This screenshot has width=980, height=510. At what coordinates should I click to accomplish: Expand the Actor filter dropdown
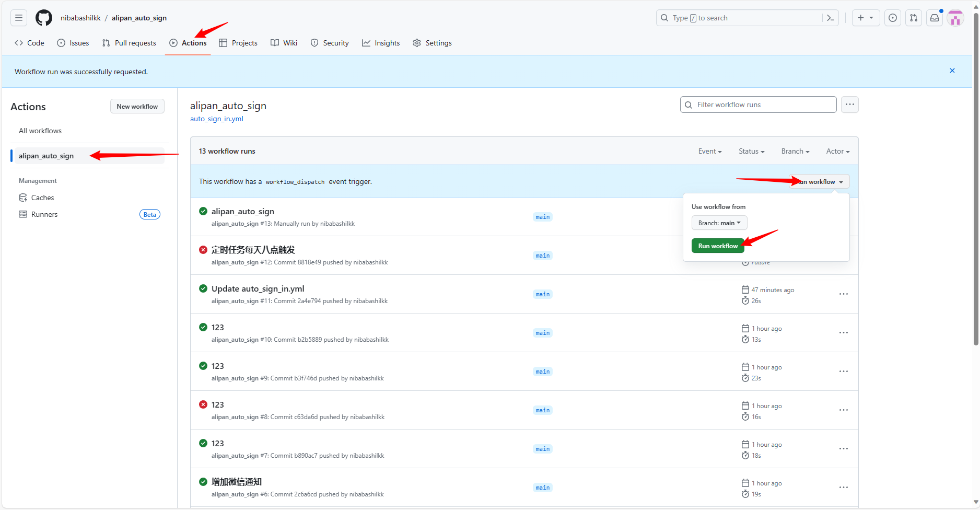pos(838,152)
